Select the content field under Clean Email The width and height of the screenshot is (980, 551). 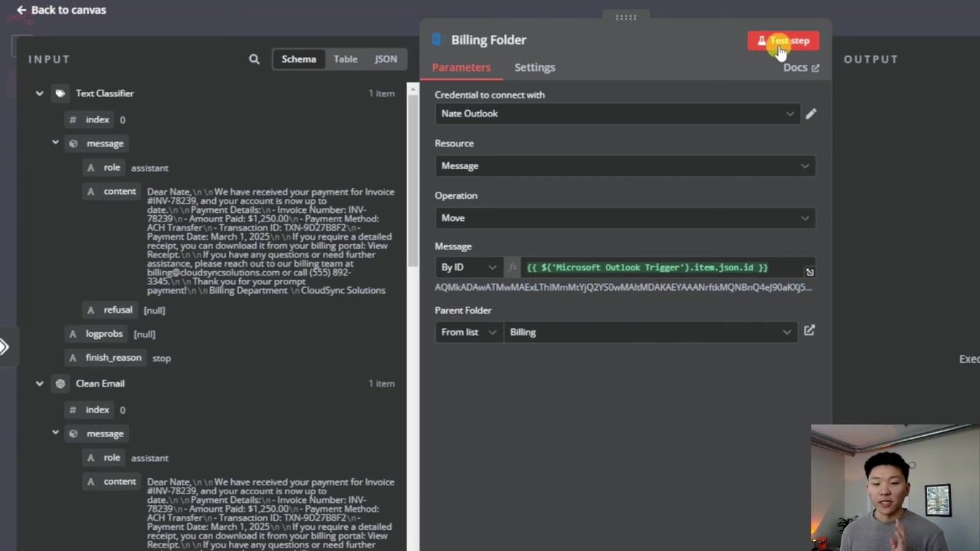[x=112, y=482]
